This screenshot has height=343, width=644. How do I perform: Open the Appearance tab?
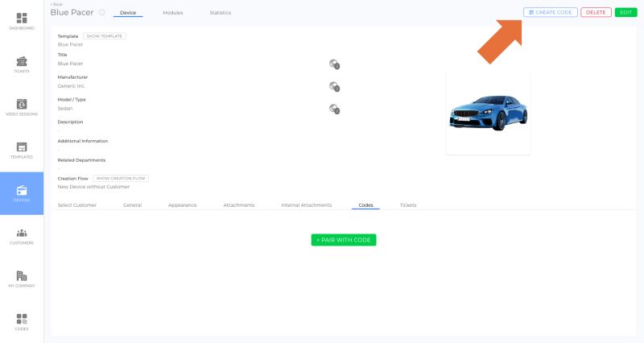pyautogui.click(x=183, y=205)
